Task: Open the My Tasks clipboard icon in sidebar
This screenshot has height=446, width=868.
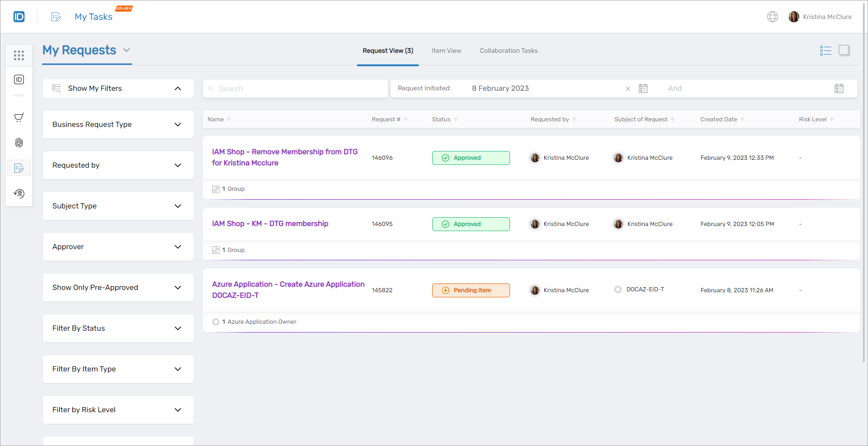Action: (x=19, y=168)
